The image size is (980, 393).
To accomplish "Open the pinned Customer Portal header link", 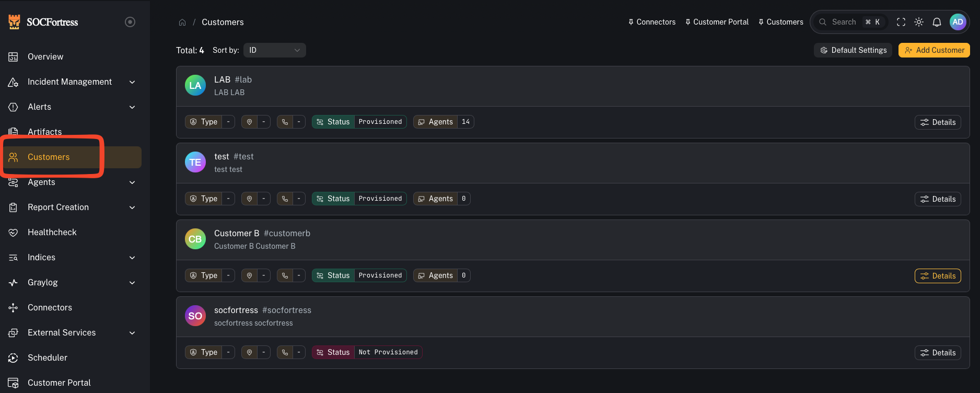I will click(x=717, y=22).
